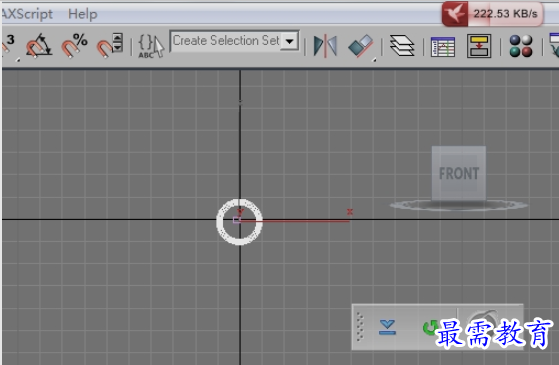Select the Mirror tool
Viewport: 559px width, 365px height.
(x=325, y=46)
